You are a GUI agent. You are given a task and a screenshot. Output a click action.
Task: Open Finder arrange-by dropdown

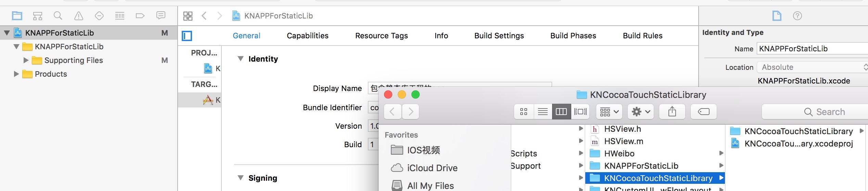pos(609,112)
